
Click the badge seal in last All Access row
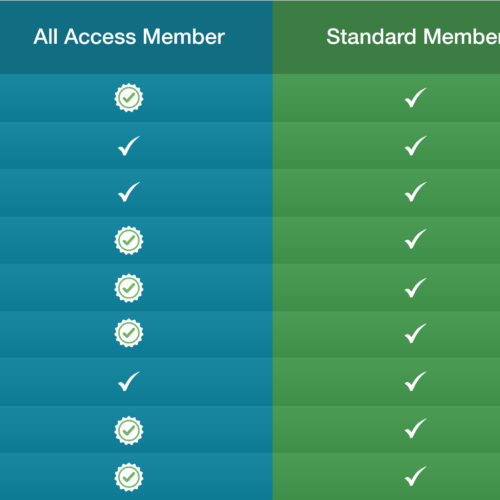point(129,477)
